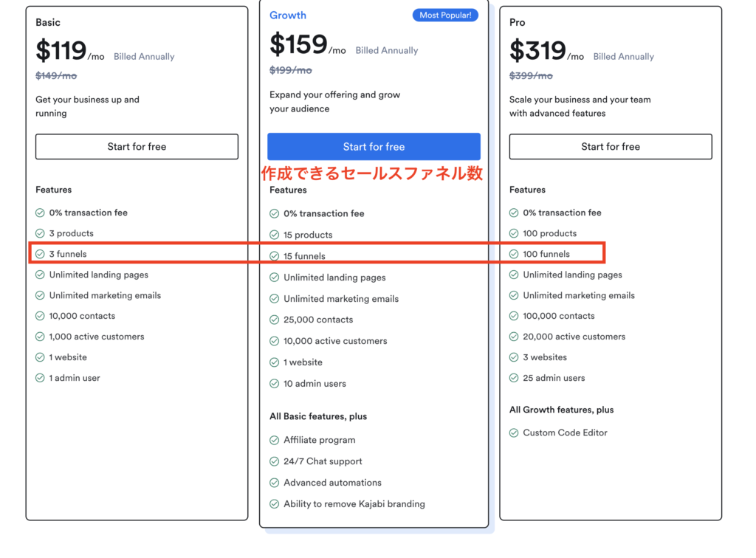
Task: Click checkmark icon next to 24/7 Chat support
Action: tap(275, 461)
